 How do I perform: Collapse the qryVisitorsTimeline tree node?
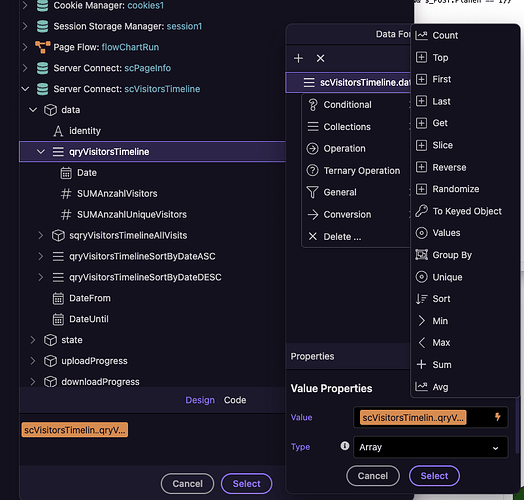click(x=41, y=152)
